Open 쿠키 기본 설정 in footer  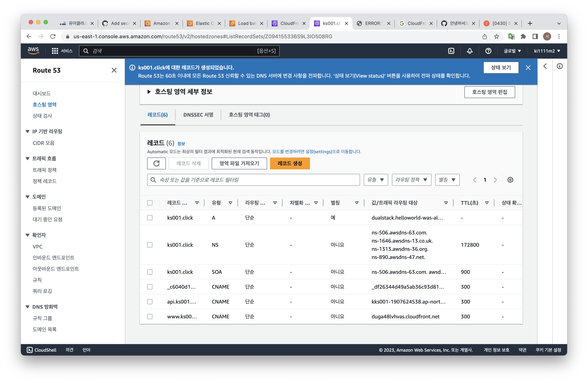click(548, 350)
